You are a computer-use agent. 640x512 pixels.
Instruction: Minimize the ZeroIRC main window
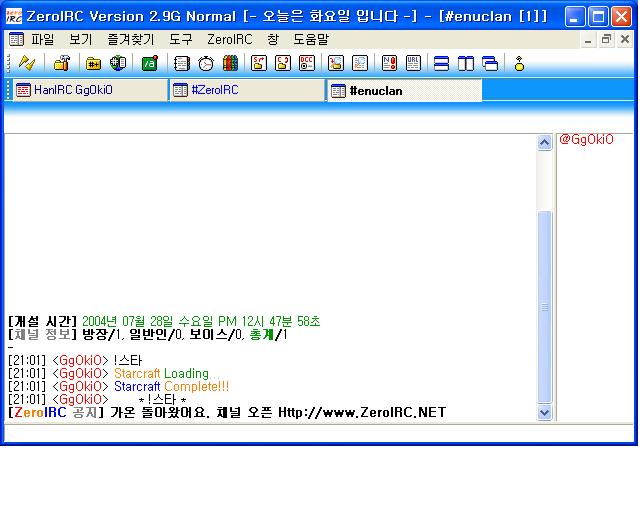575,17
